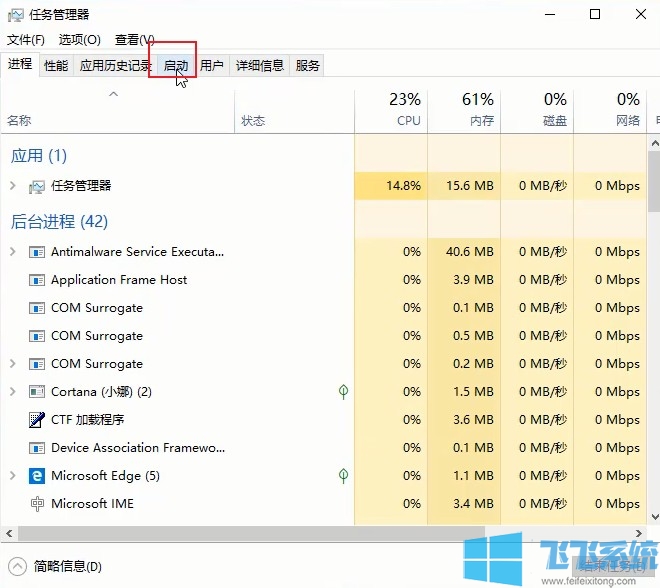Viewport: 660px width, 588px height.
Task: Click the 任务管理器 process icon
Action: click(x=37, y=186)
